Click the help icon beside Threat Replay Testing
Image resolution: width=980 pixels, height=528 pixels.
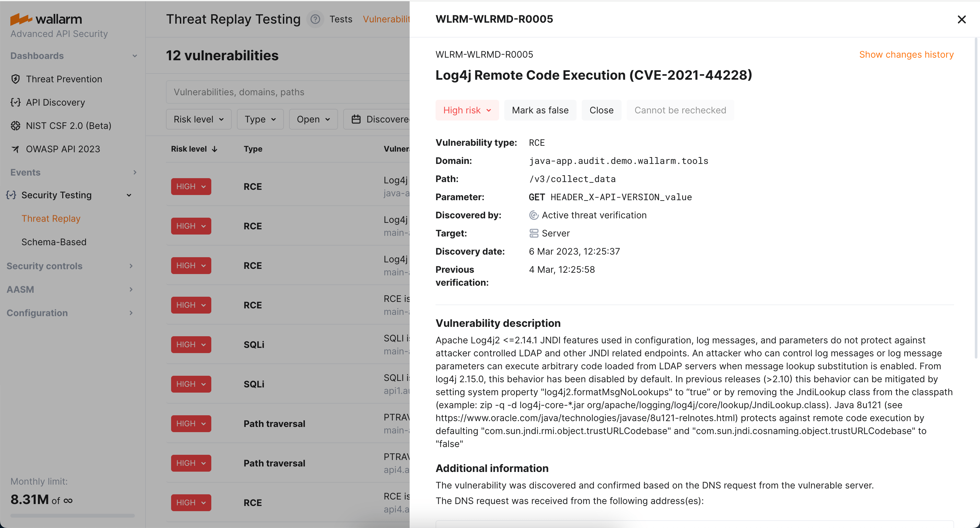coord(315,19)
